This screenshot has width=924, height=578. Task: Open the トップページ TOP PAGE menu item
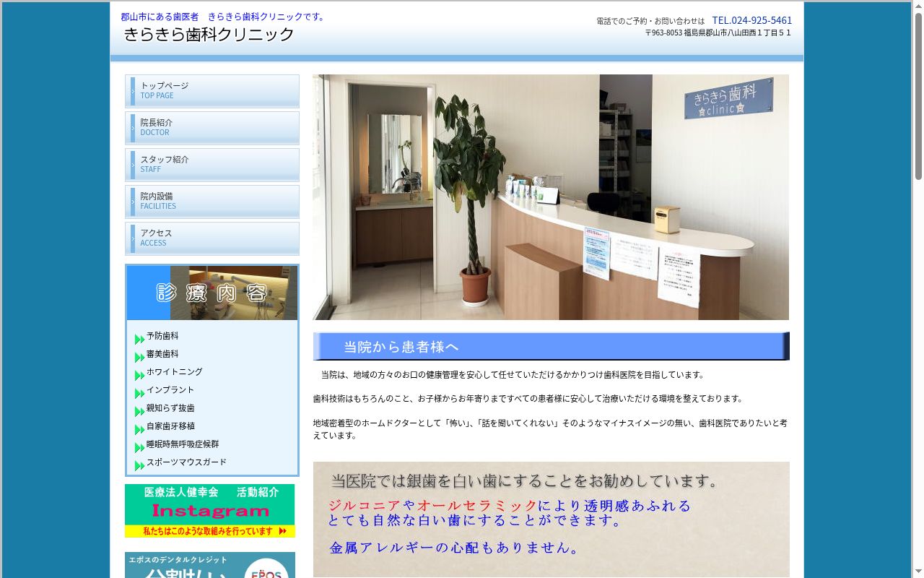pos(212,91)
